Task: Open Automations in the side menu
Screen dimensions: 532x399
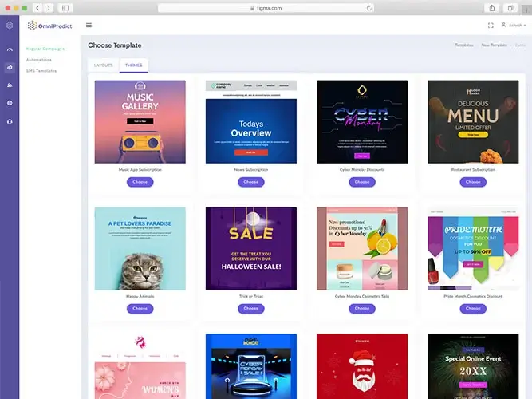Action: (39, 60)
